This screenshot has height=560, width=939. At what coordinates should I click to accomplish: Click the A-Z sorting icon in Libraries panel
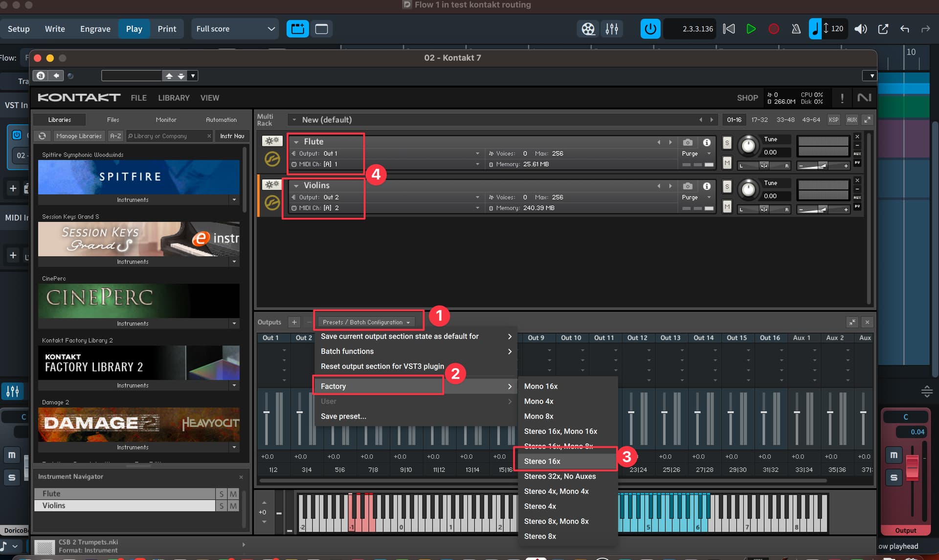(115, 136)
